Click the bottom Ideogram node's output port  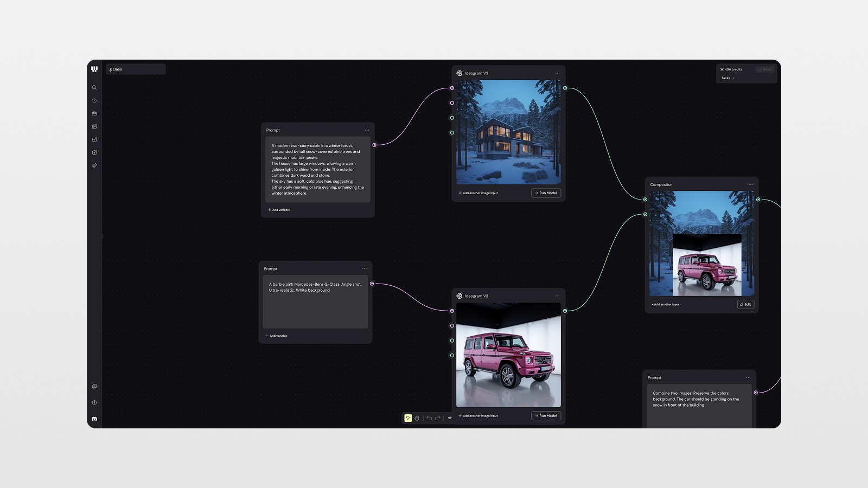(x=565, y=311)
